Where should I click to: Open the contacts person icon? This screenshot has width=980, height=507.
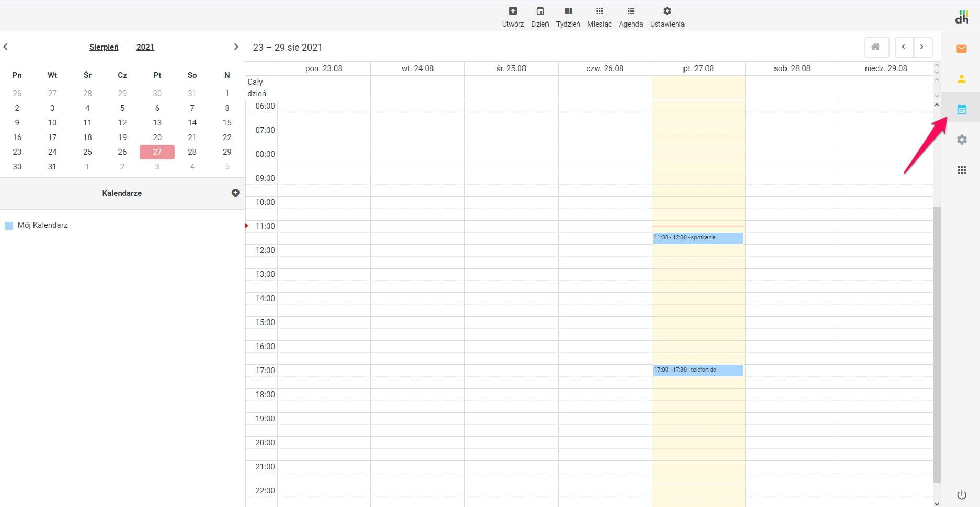tap(961, 79)
